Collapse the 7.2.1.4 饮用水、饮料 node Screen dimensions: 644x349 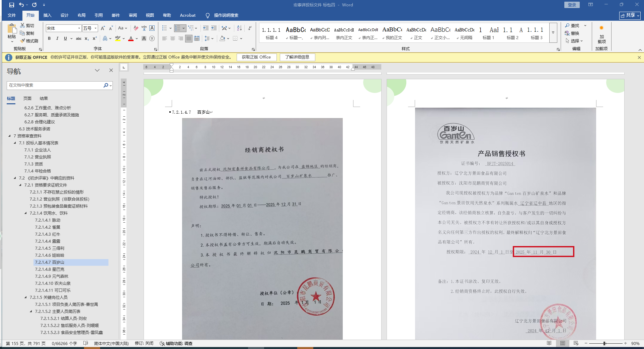(x=25, y=213)
